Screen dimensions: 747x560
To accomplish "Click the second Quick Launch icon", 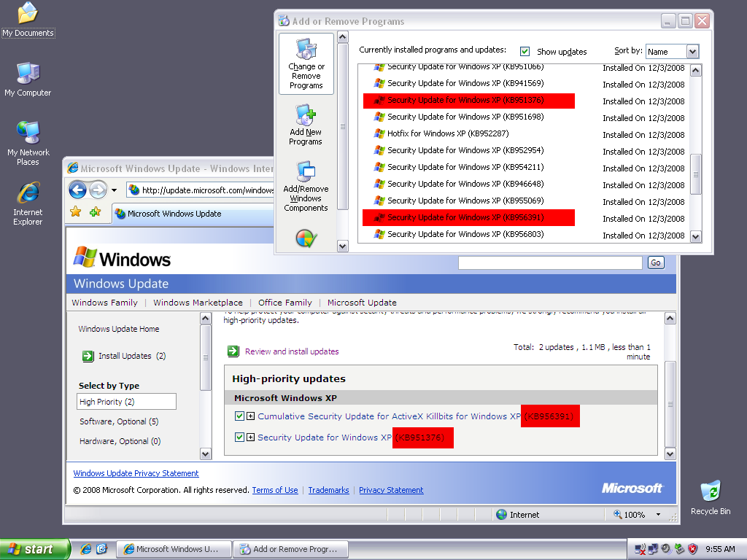I will pyautogui.click(x=102, y=549).
